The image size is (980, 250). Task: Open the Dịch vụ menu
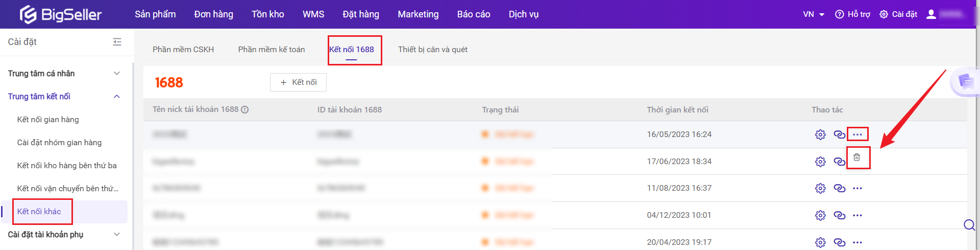pyautogui.click(x=524, y=14)
